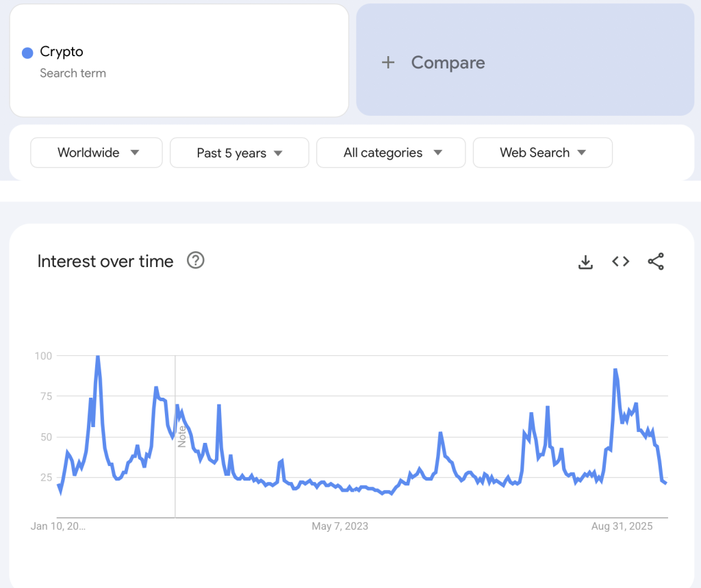701x588 pixels.
Task: Click the blue Crypto legend dot
Action: coord(27,53)
